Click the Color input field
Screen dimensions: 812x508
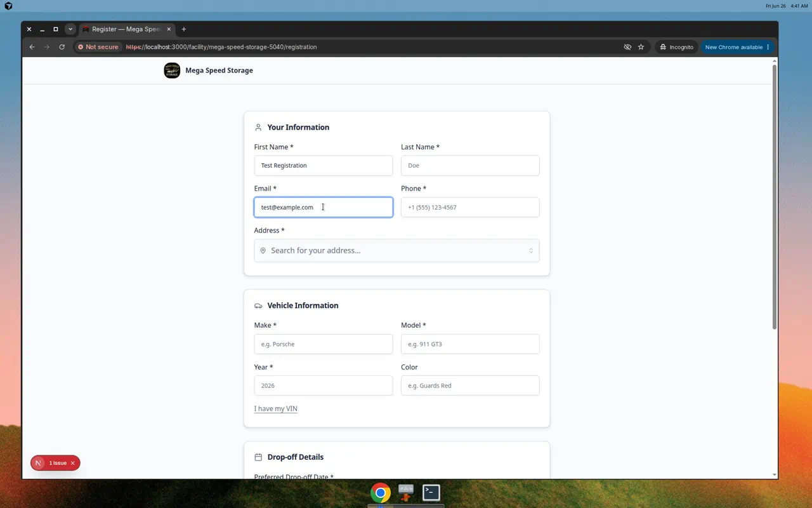point(470,385)
